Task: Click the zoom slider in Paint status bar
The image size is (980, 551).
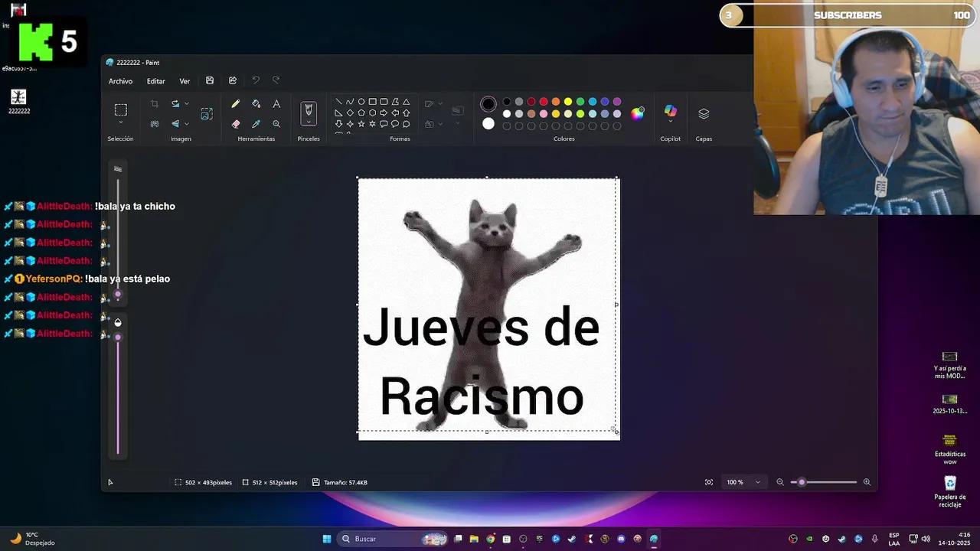Action: [824, 482]
